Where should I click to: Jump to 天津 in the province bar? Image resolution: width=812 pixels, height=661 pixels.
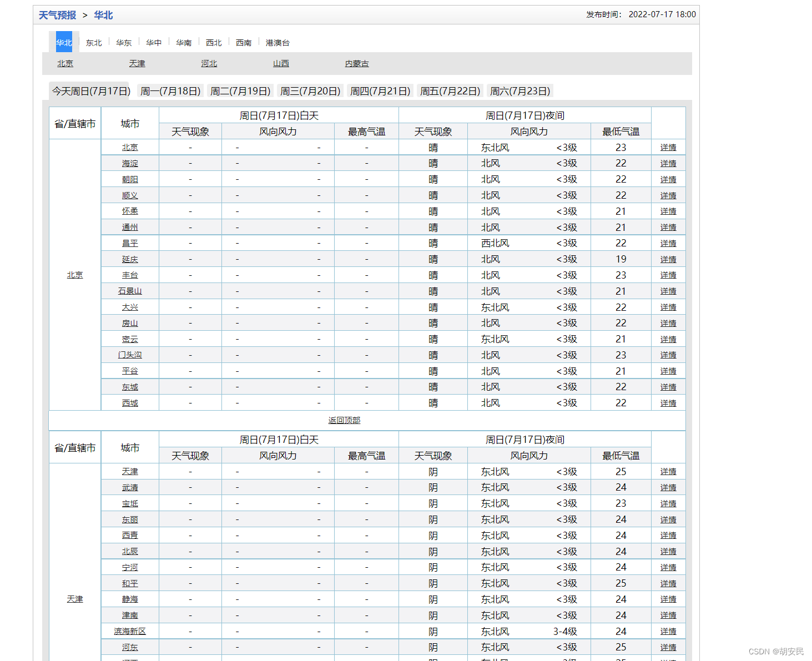coord(137,64)
